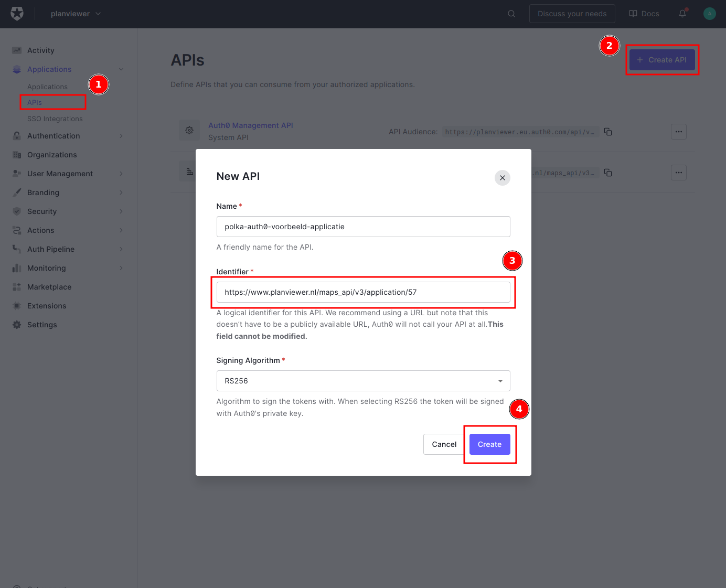Image resolution: width=726 pixels, height=588 pixels.
Task: Open the Signing Algorithm dropdown
Action: 500,381
